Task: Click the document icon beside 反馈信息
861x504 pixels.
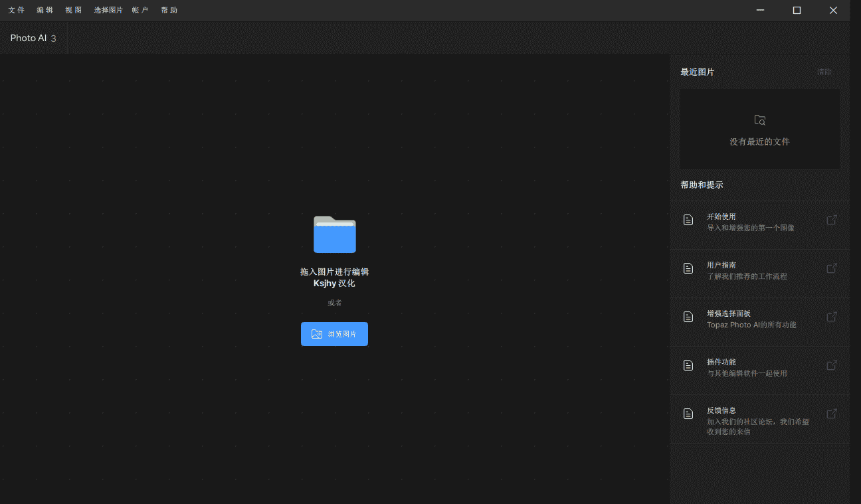Action: (688, 414)
